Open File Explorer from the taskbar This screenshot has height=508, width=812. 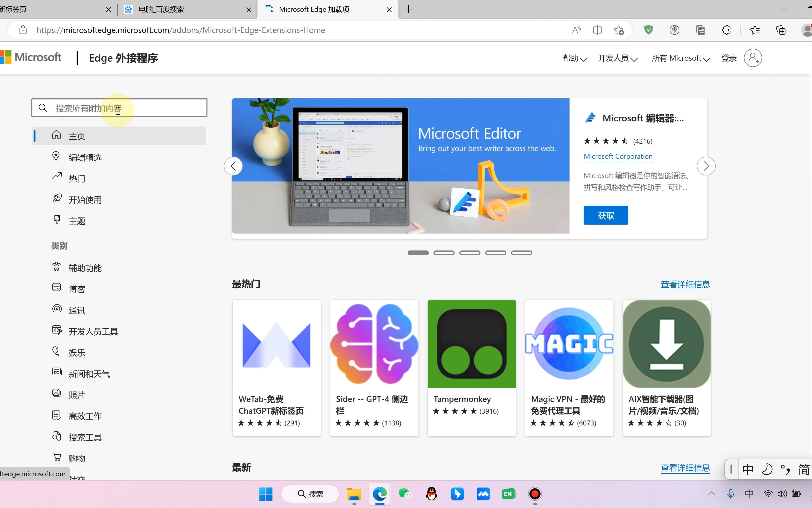coord(354,494)
